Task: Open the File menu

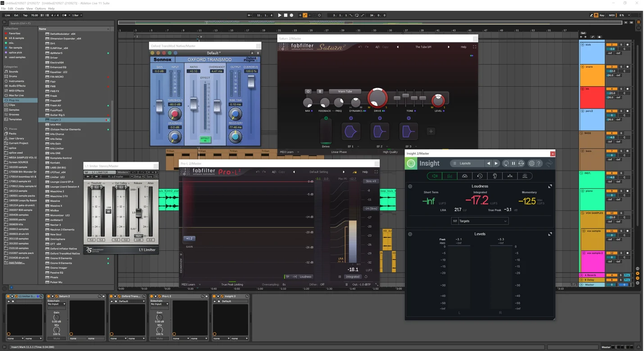Action: [4, 9]
